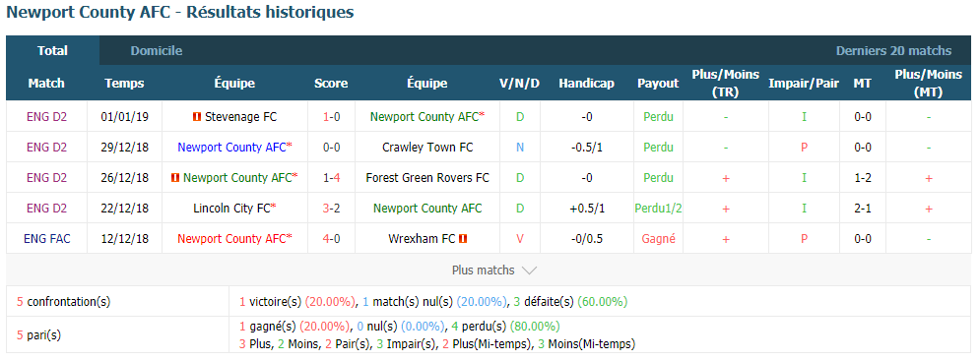
Task: Click the 3-2 score at Lincoln City
Action: pos(331,208)
